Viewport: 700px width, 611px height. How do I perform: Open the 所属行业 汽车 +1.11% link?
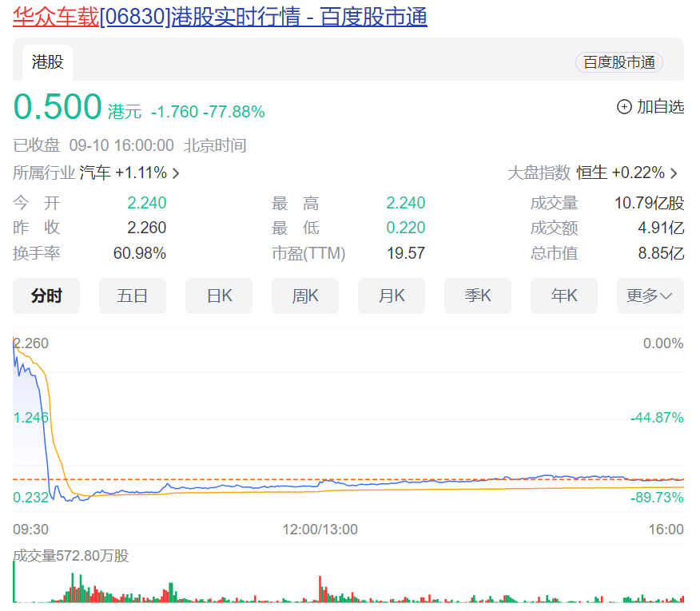point(96,173)
